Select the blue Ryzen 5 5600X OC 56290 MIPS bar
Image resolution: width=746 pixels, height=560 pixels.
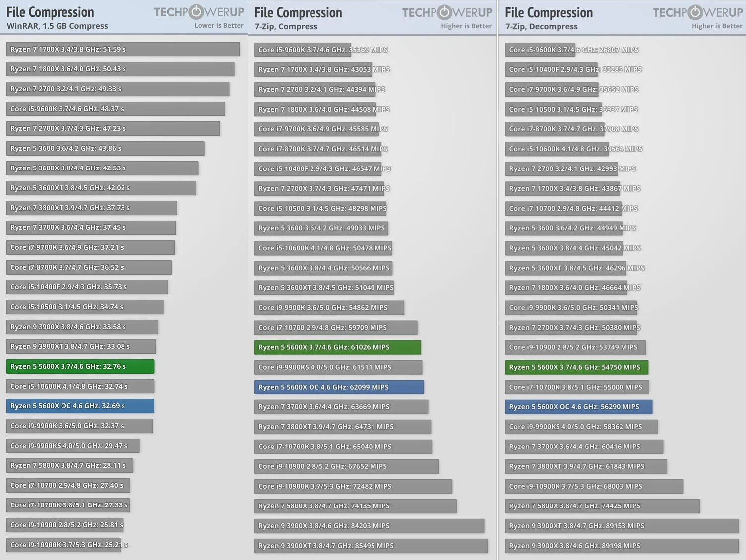click(x=579, y=406)
